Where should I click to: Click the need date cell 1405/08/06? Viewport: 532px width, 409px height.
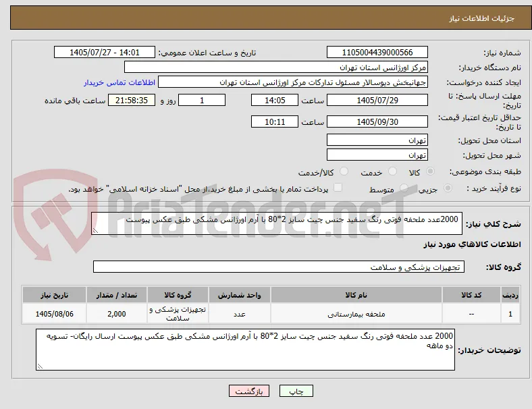click(54, 314)
